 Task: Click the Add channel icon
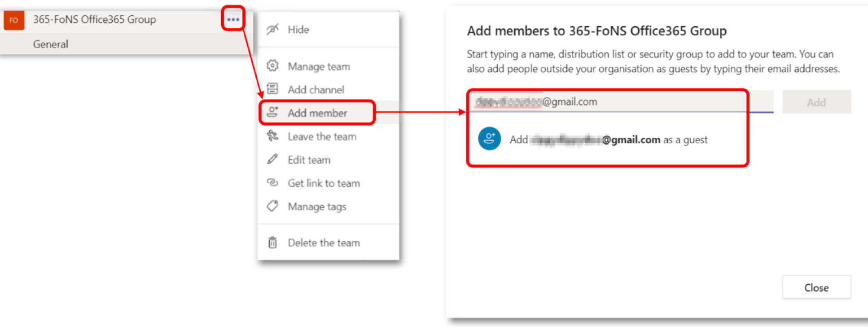pyautogui.click(x=272, y=89)
